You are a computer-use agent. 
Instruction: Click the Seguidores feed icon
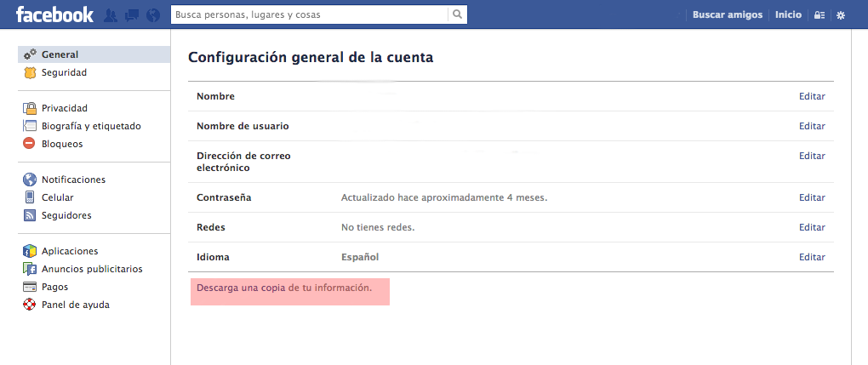pyautogui.click(x=30, y=215)
